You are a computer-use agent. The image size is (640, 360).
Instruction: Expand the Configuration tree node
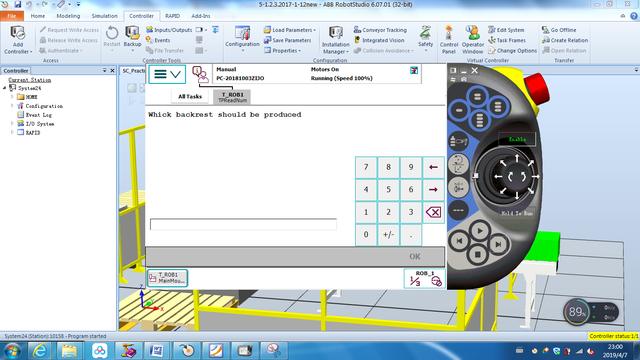coord(12,106)
